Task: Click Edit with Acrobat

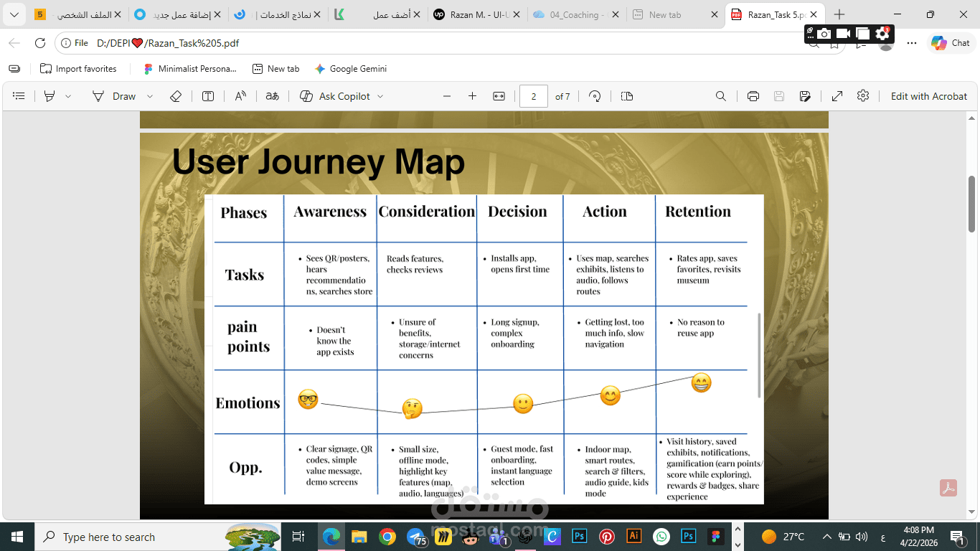Action: [x=929, y=96]
